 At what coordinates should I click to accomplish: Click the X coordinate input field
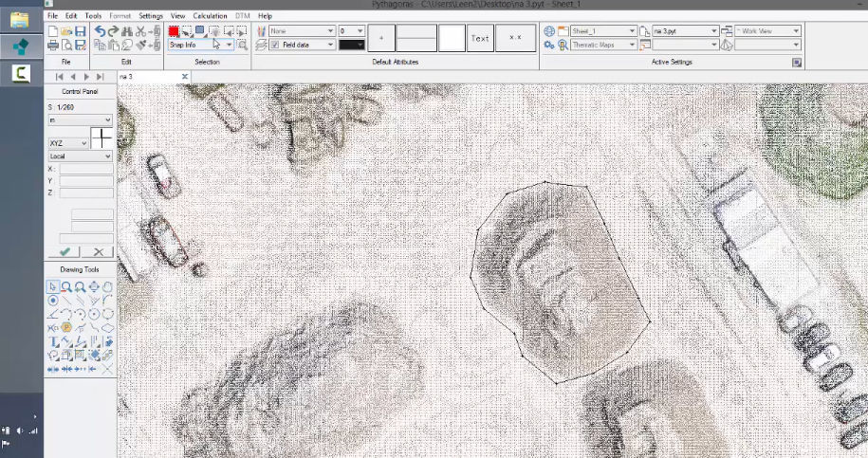click(86, 169)
